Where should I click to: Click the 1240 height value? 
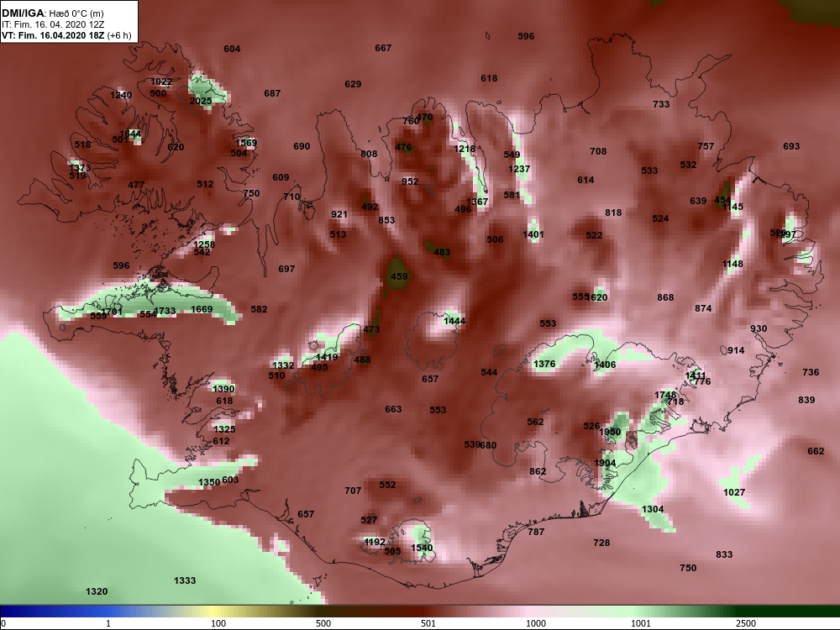pyautogui.click(x=120, y=95)
